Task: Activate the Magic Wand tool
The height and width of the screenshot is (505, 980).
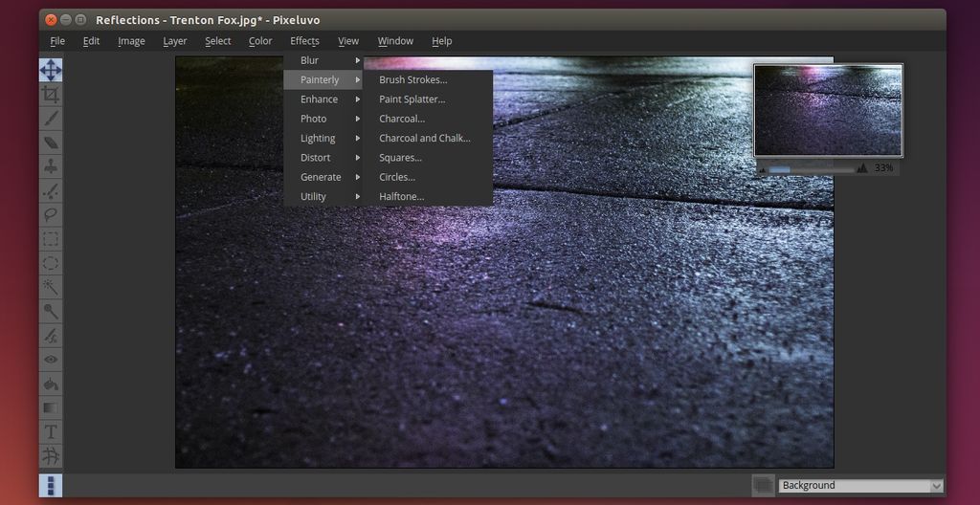Action: [51, 287]
